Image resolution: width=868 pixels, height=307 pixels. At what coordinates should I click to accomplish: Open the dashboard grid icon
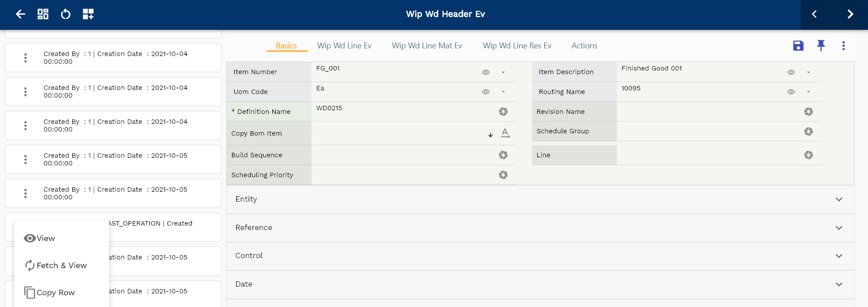tap(43, 14)
